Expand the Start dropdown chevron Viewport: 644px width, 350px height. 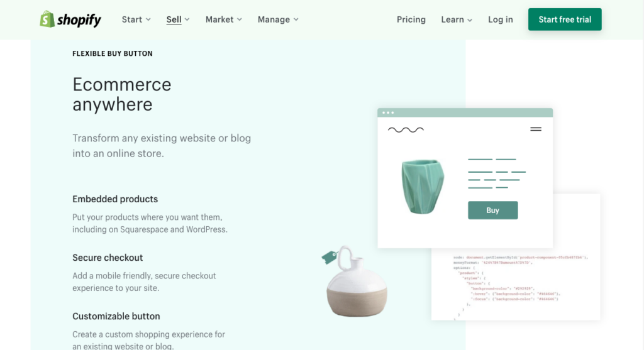(148, 19)
